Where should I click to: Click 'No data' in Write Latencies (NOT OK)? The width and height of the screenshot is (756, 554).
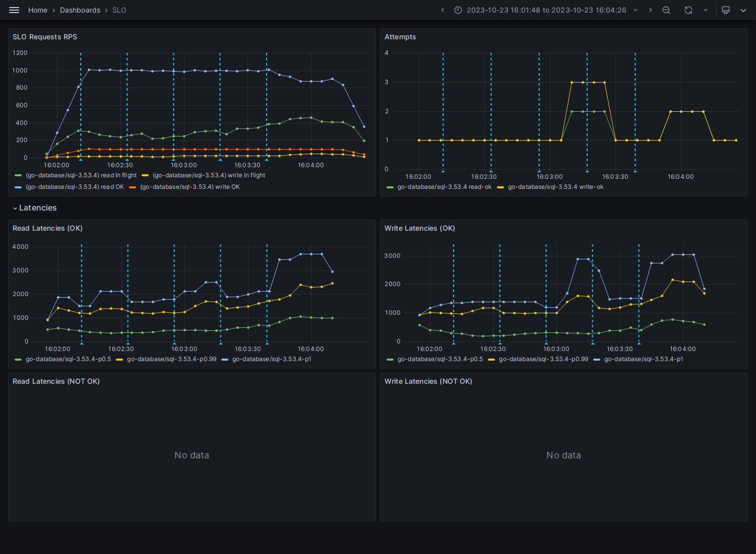[x=563, y=455]
